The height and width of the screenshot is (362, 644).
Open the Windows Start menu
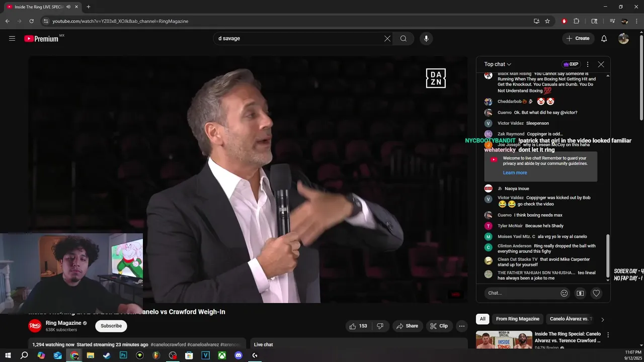(7, 355)
